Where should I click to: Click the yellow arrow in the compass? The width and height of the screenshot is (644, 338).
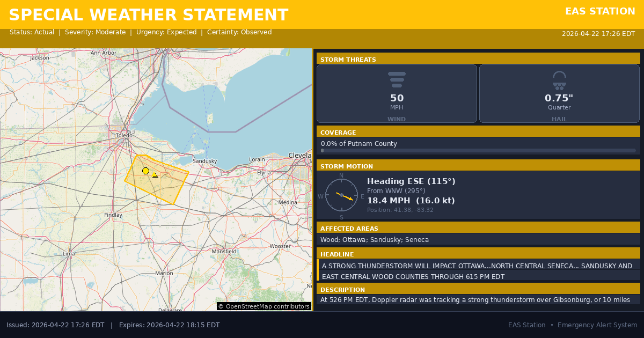[x=345, y=196]
